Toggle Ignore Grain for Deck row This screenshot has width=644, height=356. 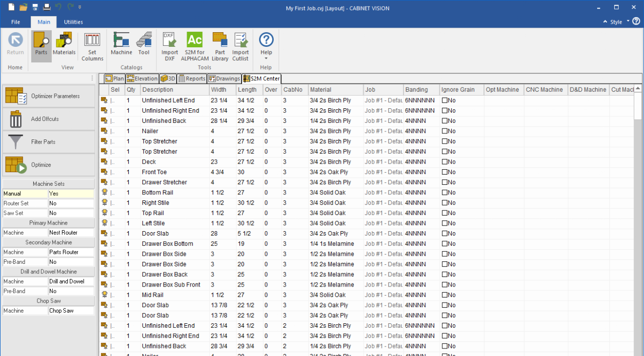pos(445,162)
